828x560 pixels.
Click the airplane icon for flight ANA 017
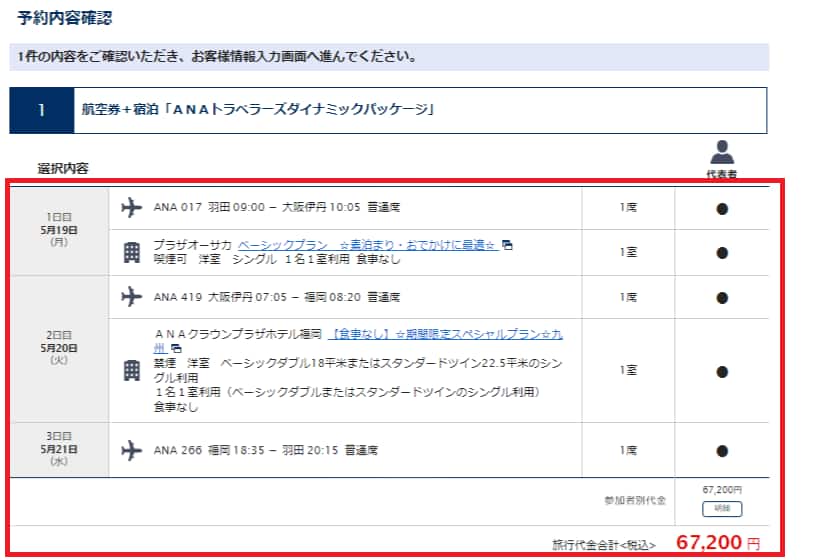pos(131,208)
